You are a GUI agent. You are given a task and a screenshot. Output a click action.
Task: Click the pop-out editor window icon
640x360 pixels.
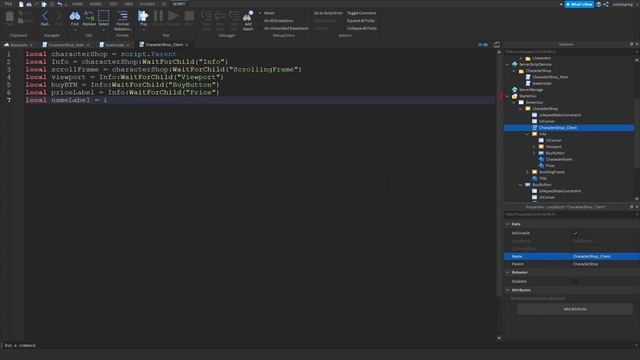pyautogui.click(x=497, y=44)
